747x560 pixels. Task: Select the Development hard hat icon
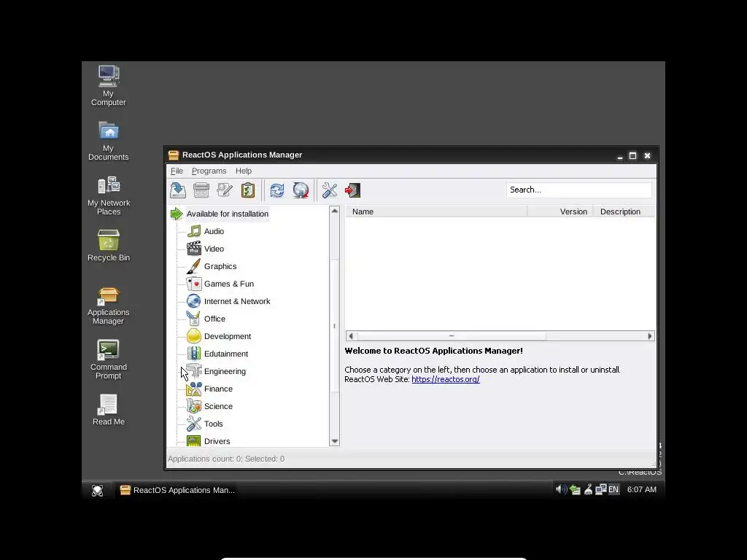194,336
